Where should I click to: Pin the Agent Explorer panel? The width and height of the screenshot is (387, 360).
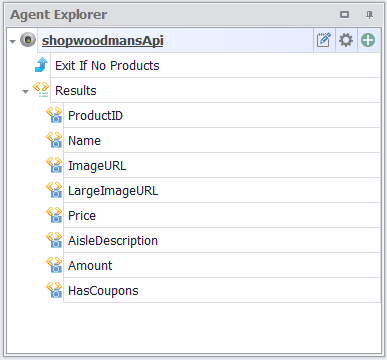pyautogui.click(x=369, y=15)
